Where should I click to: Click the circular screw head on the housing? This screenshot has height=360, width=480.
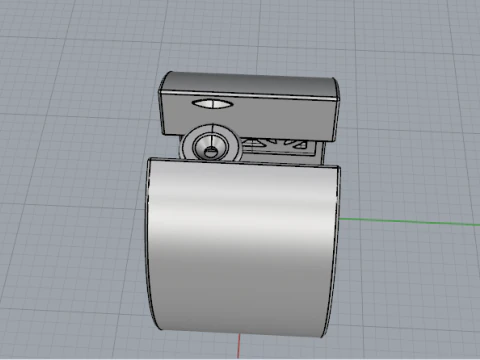tap(210, 143)
